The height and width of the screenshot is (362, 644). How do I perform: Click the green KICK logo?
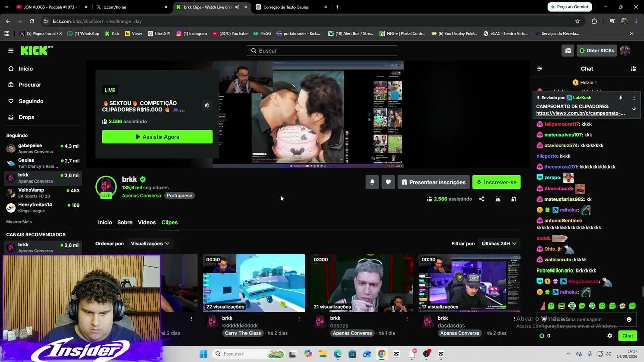36,50
